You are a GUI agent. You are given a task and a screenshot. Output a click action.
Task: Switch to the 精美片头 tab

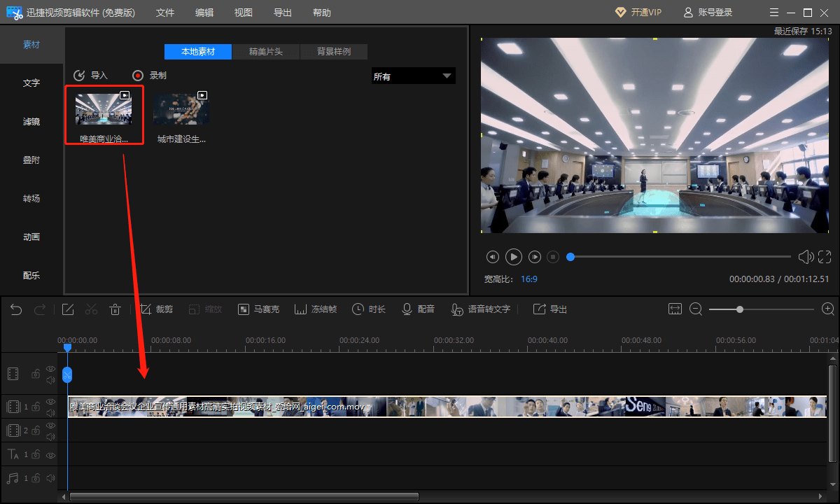(266, 52)
